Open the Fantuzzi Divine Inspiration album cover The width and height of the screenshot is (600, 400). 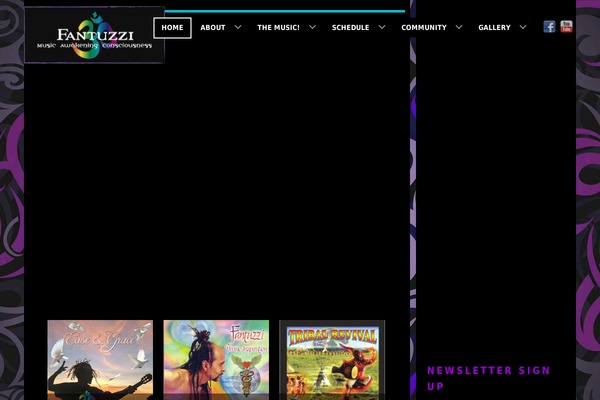click(216, 360)
